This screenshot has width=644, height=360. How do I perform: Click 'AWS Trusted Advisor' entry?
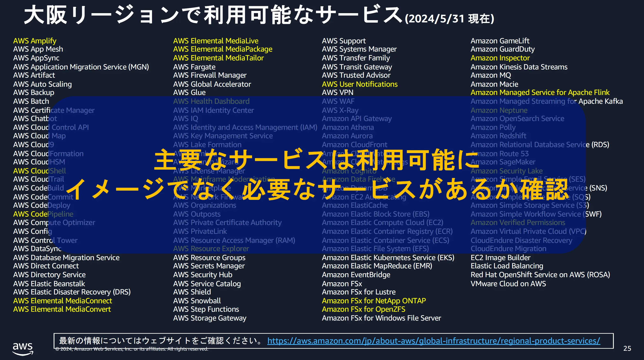[356, 75]
